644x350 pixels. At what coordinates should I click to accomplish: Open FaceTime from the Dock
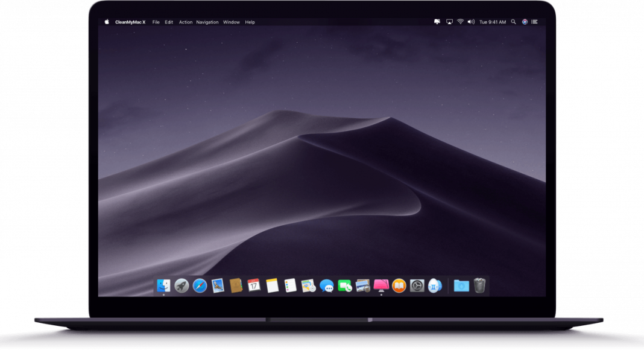[x=344, y=285]
